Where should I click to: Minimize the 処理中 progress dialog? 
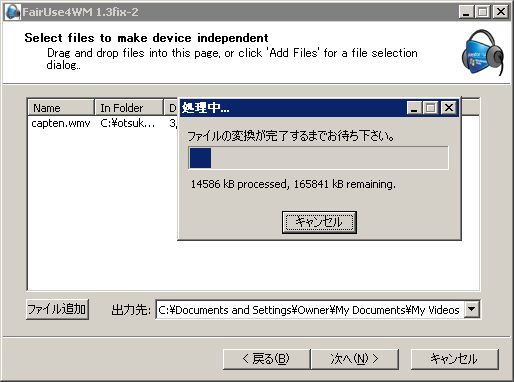click(414, 108)
